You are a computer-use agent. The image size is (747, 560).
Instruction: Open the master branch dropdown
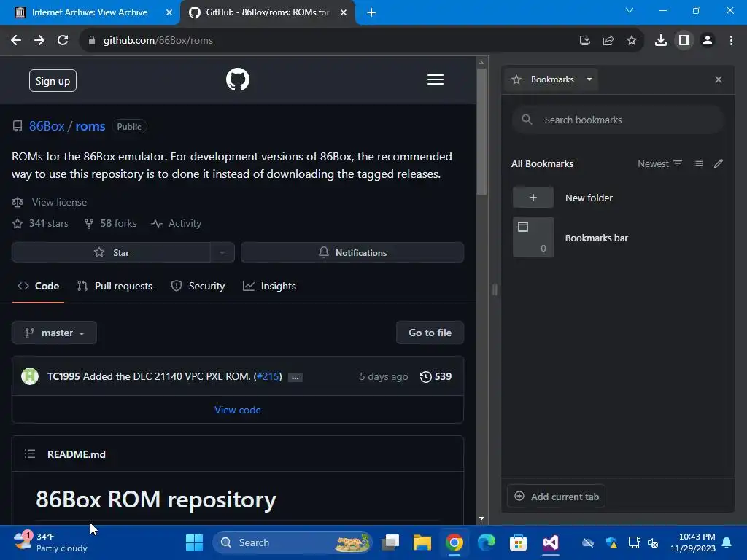click(54, 332)
